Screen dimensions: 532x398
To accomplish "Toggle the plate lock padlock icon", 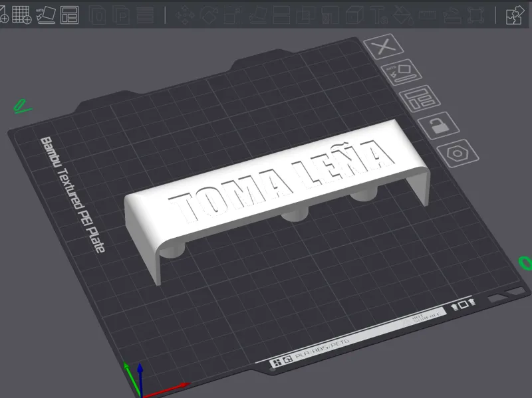I will tap(438, 126).
